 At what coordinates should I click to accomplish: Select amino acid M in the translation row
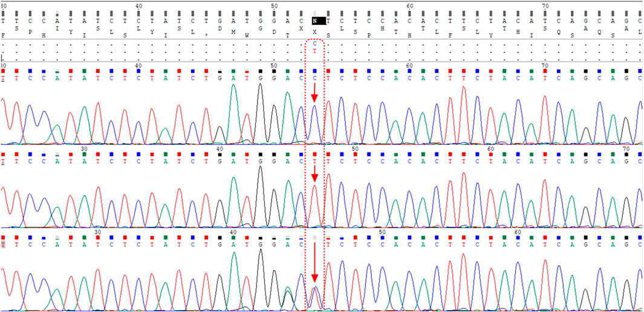pos(233,31)
